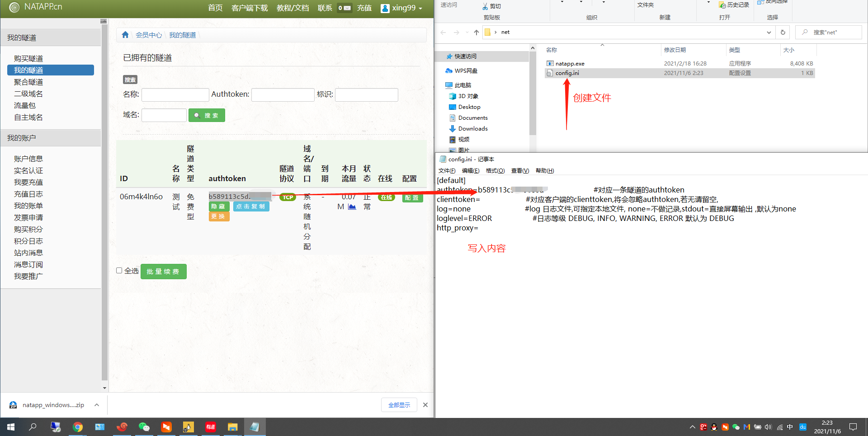Click the 中 input method indicator

pos(790,427)
